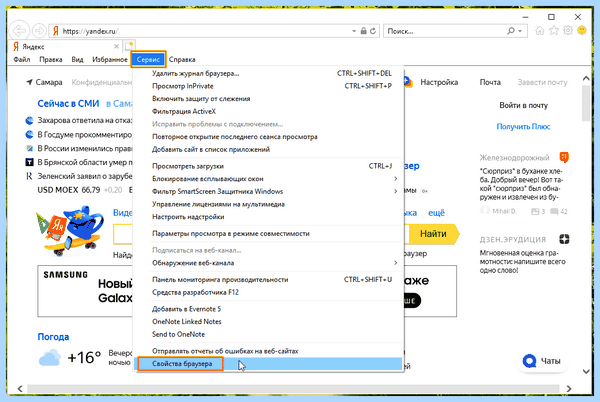The height and width of the screenshot is (402, 600).
Task: Click the smiley feedback icon
Action: (582, 31)
